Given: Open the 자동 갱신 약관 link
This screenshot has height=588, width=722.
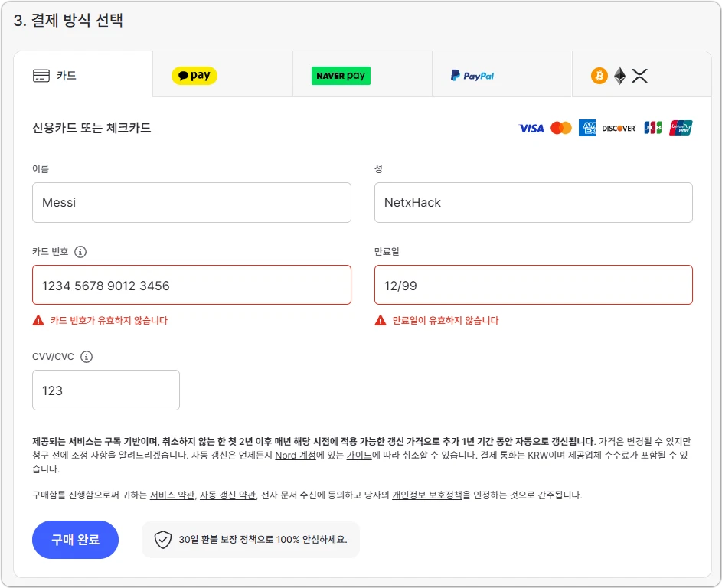Looking at the screenshot, I should [227, 495].
